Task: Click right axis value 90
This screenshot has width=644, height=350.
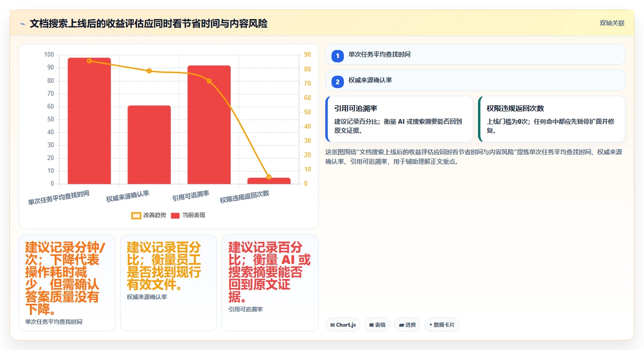Action: pyautogui.click(x=307, y=55)
